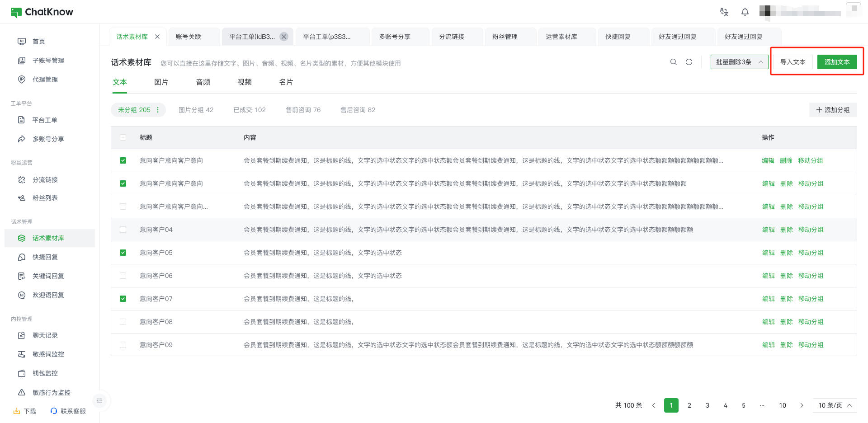868x423 pixels.
Task: Click the 联系客服 headset icon
Action: [54, 411]
